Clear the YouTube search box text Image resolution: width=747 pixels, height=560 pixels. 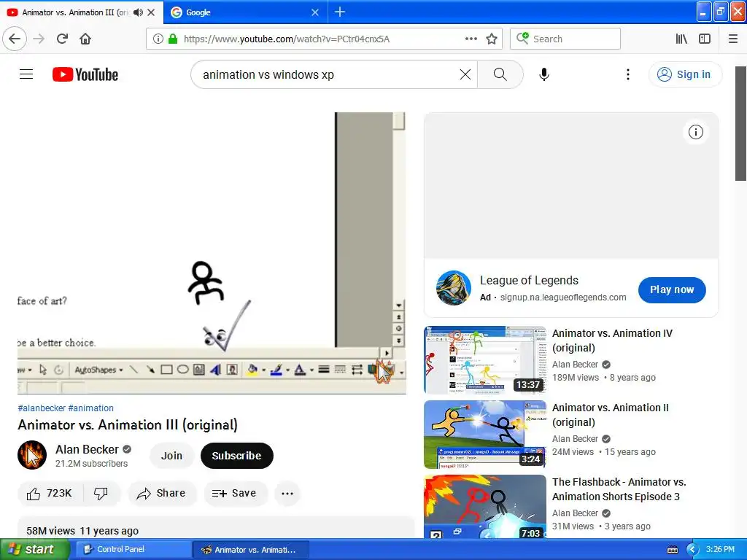pyautogui.click(x=465, y=74)
